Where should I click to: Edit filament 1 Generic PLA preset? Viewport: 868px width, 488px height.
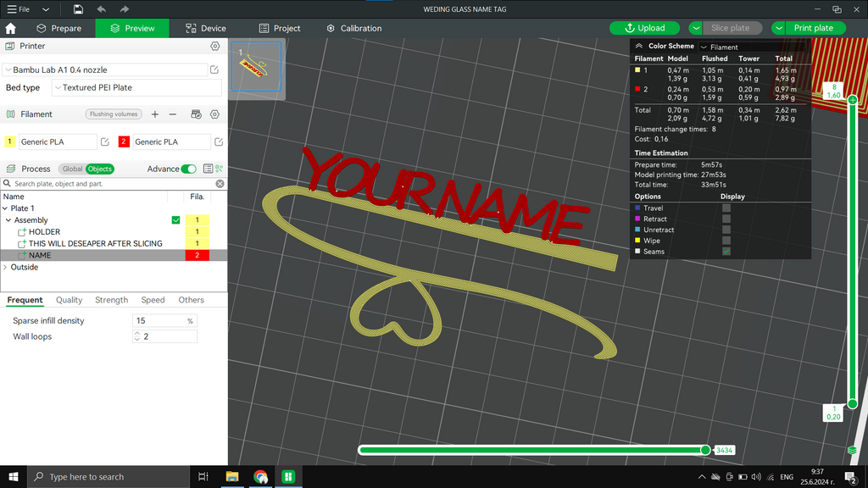click(x=105, y=141)
